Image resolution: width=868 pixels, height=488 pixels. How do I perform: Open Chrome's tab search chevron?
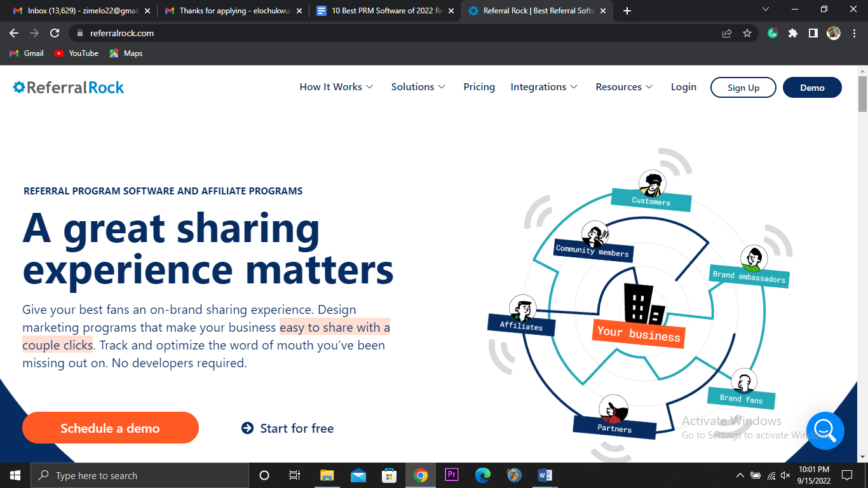(765, 10)
